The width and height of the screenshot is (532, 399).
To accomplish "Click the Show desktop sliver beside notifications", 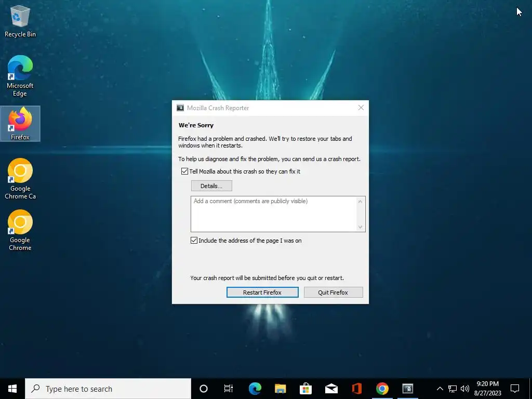I will (530, 389).
